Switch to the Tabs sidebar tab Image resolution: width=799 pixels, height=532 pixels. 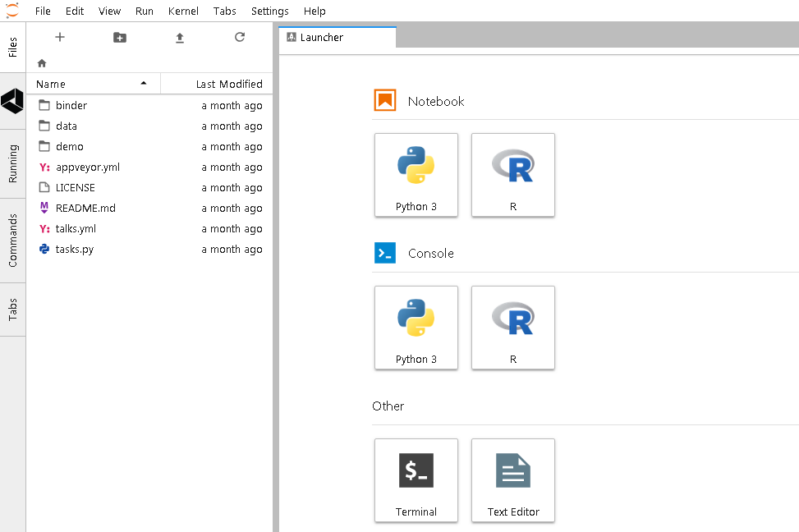pos(13,310)
